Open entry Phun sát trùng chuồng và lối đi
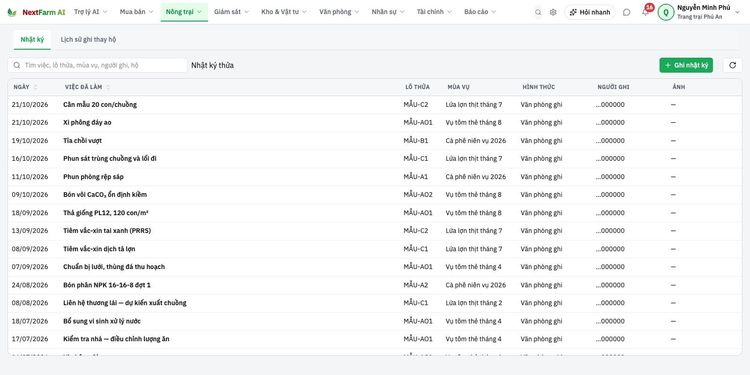Viewport: 750px width, 375px height. 110,158
